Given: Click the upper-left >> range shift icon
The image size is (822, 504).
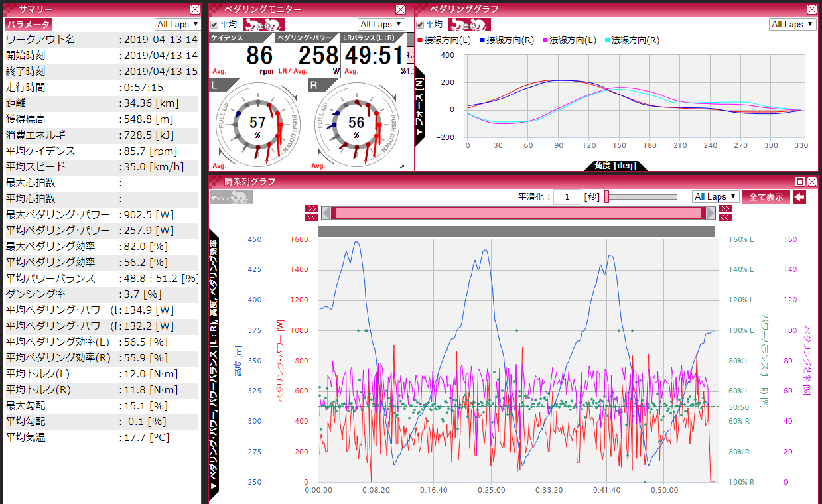Looking at the screenshot, I should point(311,209).
